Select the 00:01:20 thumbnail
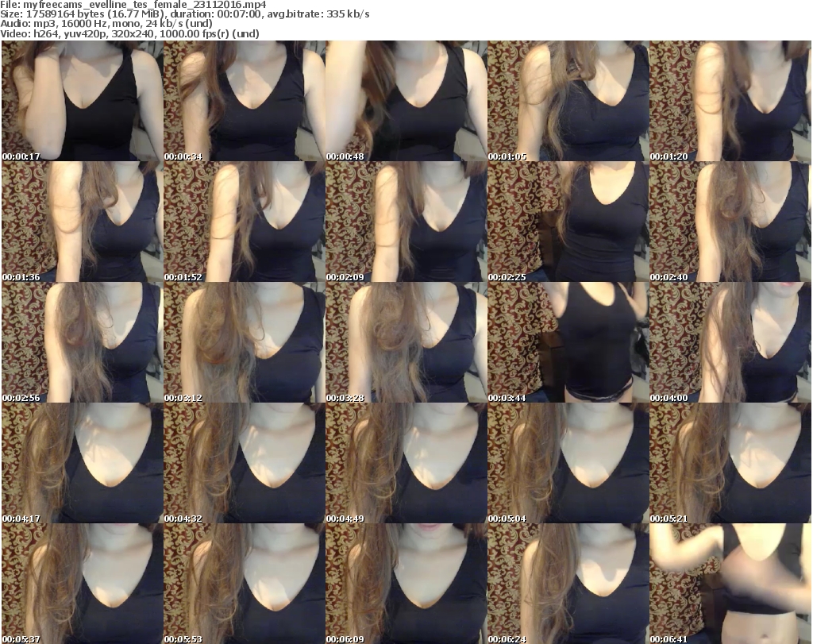Image resolution: width=813 pixels, height=644 pixels. (x=730, y=101)
